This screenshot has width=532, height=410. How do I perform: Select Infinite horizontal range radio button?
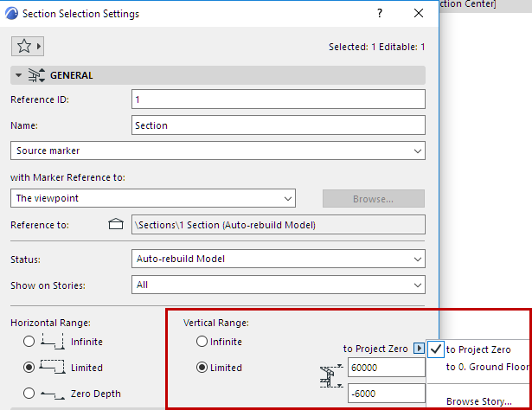29,342
